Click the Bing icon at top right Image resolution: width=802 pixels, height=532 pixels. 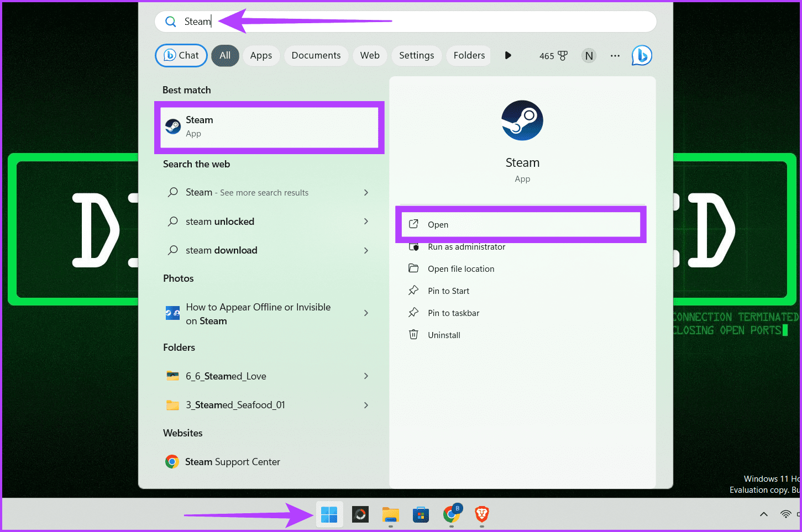642,56
